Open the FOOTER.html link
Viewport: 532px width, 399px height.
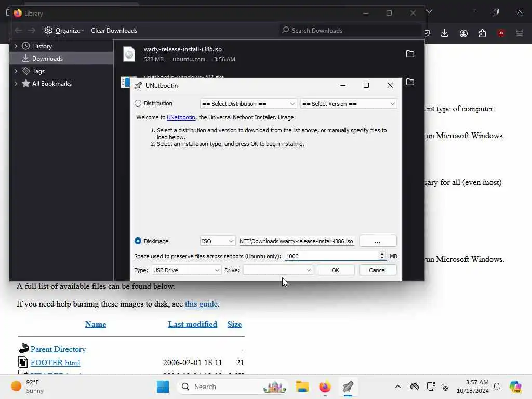[55, 362]
